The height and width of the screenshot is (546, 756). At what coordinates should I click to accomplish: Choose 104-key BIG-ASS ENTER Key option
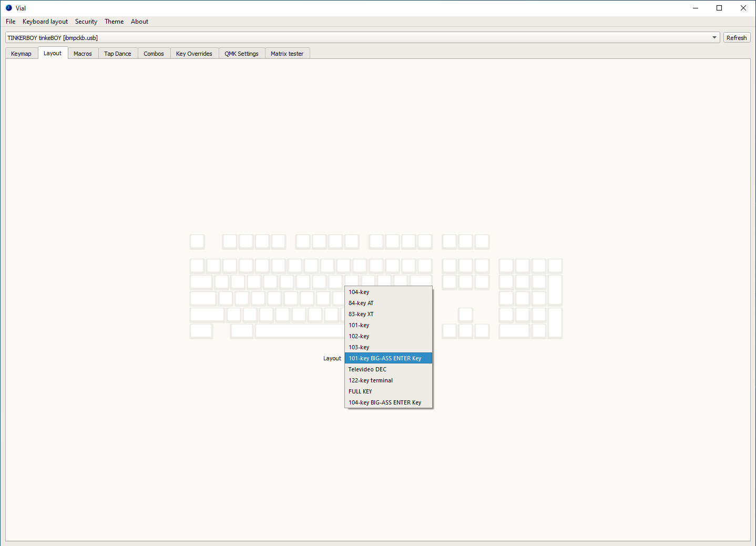click(389, 402)
